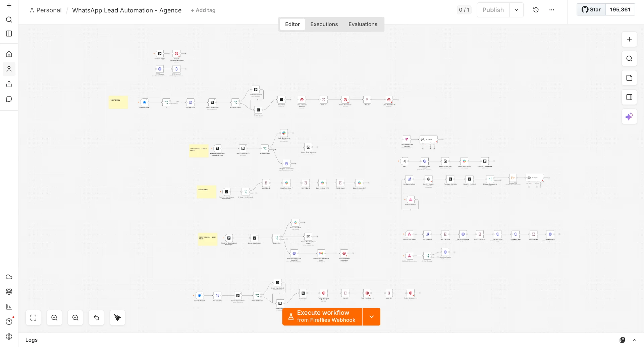Open the sidebar chat icon

pos(9,99)
